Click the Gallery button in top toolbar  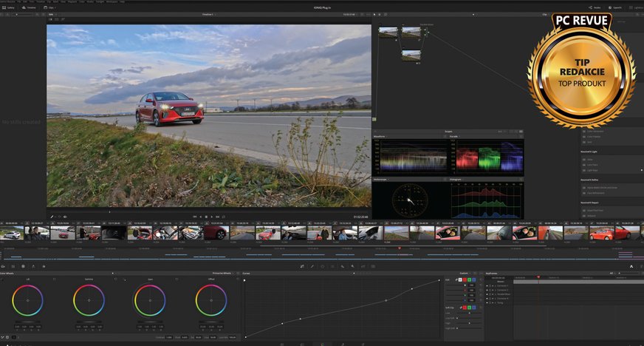10,7
